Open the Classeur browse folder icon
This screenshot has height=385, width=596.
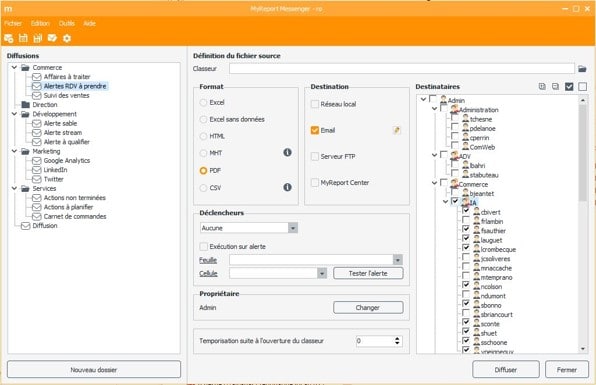582,69
